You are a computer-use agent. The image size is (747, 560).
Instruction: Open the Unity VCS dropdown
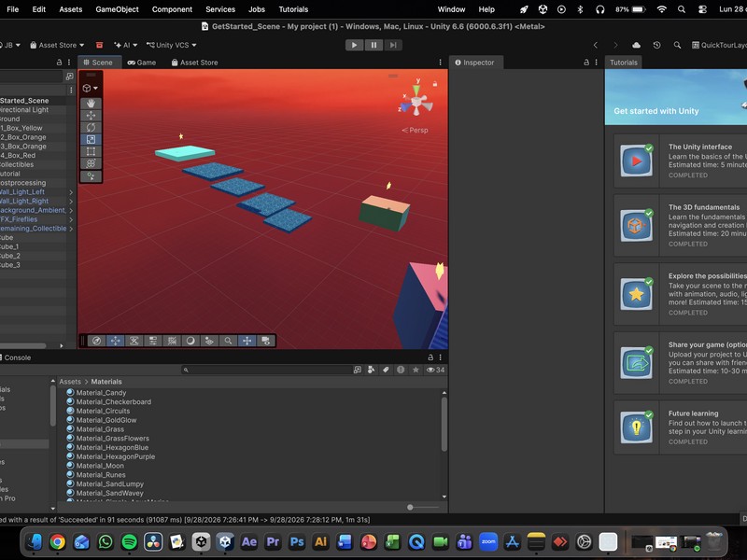172,45
